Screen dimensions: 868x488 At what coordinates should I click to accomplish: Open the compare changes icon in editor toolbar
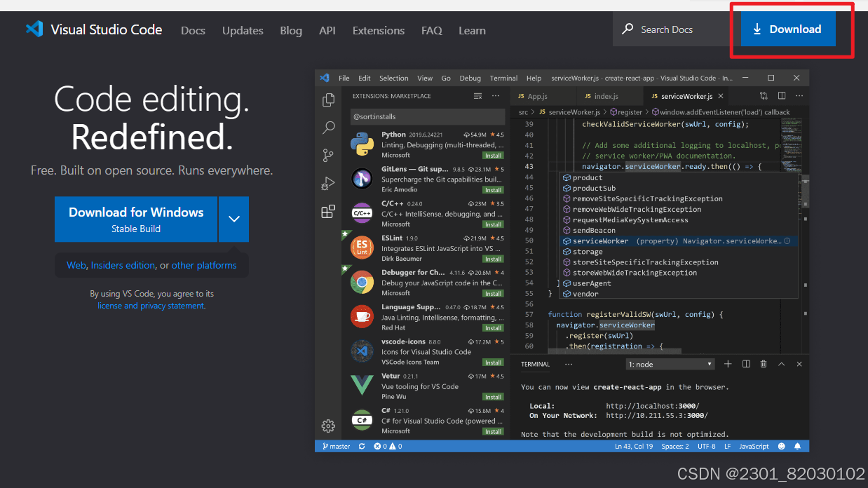[764, 96]
